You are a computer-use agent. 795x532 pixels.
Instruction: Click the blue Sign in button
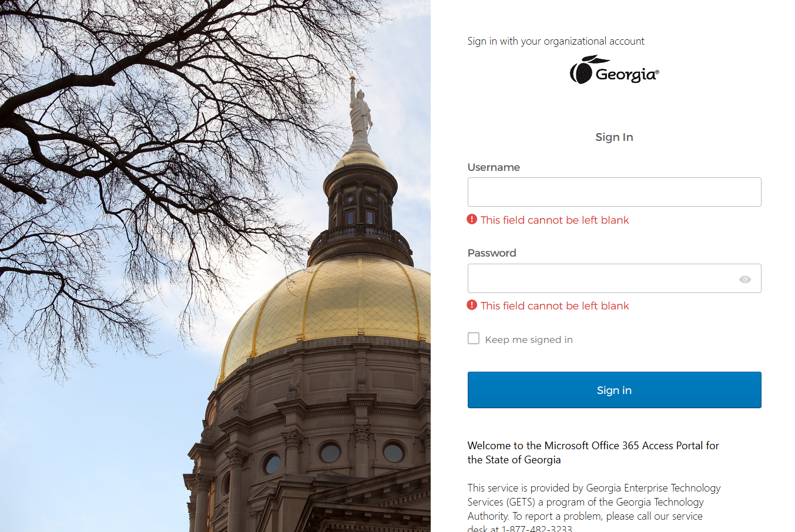614,390
